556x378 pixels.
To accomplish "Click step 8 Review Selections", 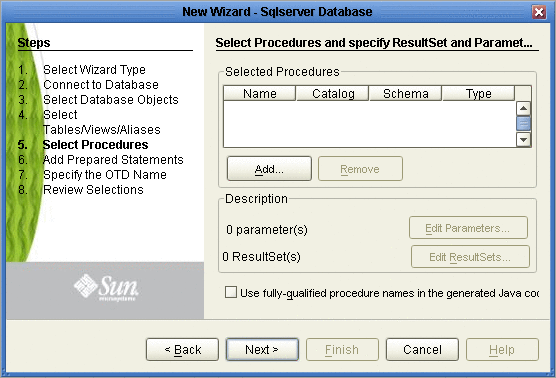I will tap(93, 190).
